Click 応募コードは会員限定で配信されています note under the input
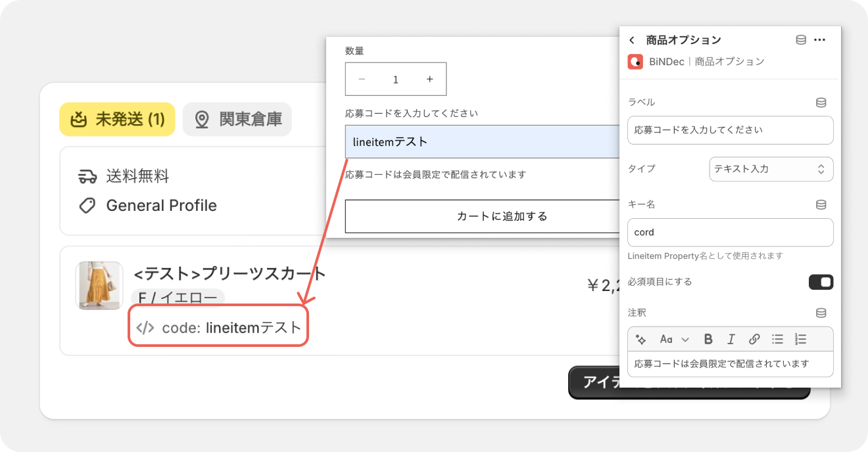Viewport: 868px width, 452px height. [x=436, y=175]
